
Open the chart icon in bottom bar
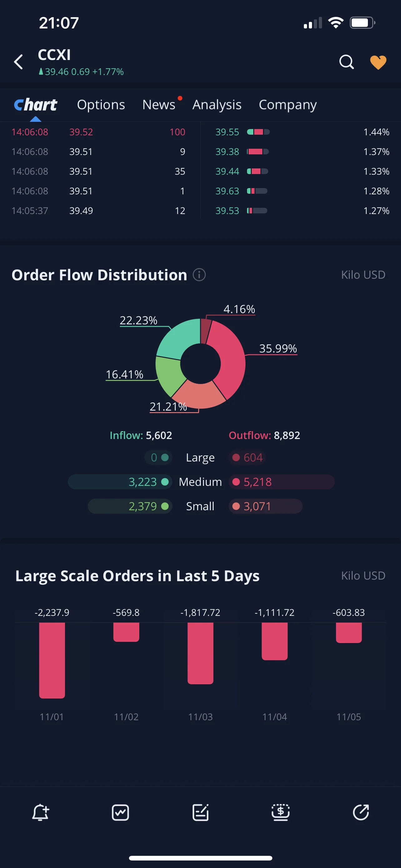(120, 812)
